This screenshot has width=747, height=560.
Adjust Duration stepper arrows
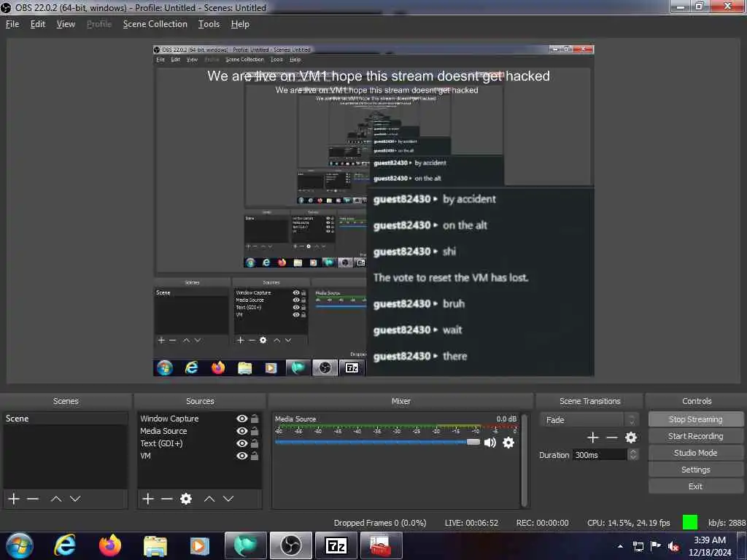[633, 455]
